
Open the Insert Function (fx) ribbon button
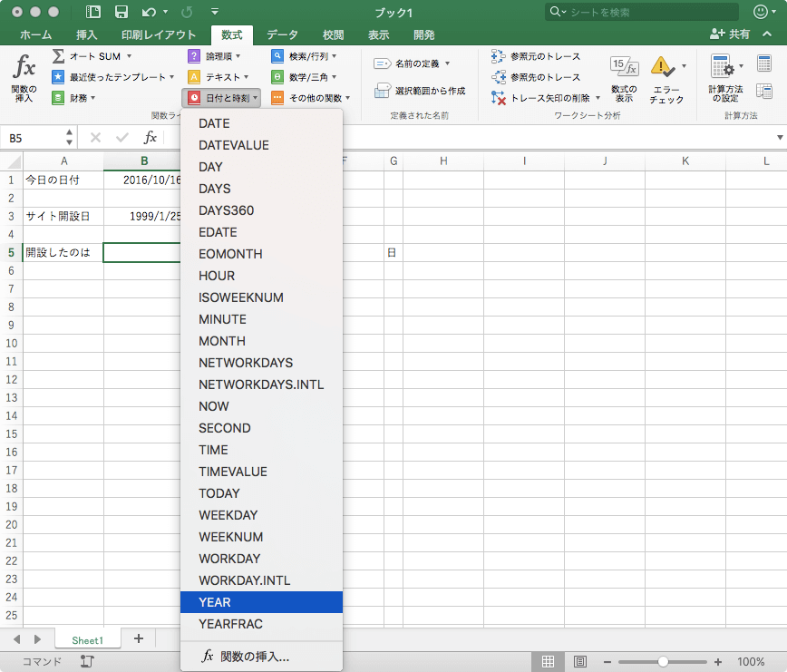[x=24, y=77]
